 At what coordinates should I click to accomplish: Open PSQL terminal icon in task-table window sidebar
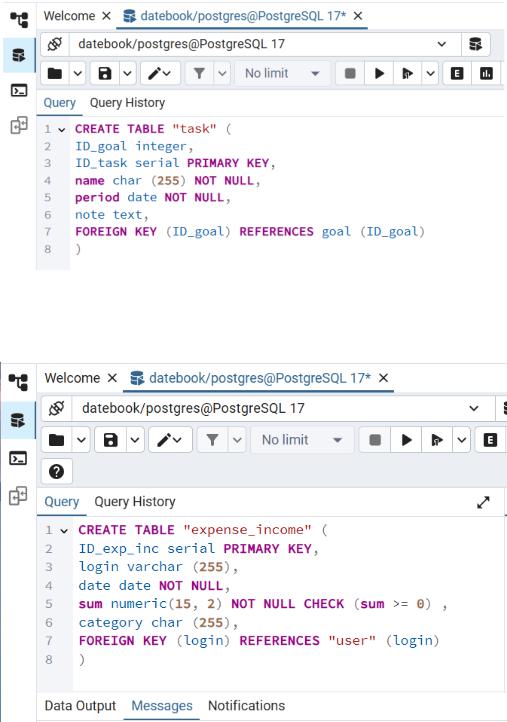[x=19, y=90]
